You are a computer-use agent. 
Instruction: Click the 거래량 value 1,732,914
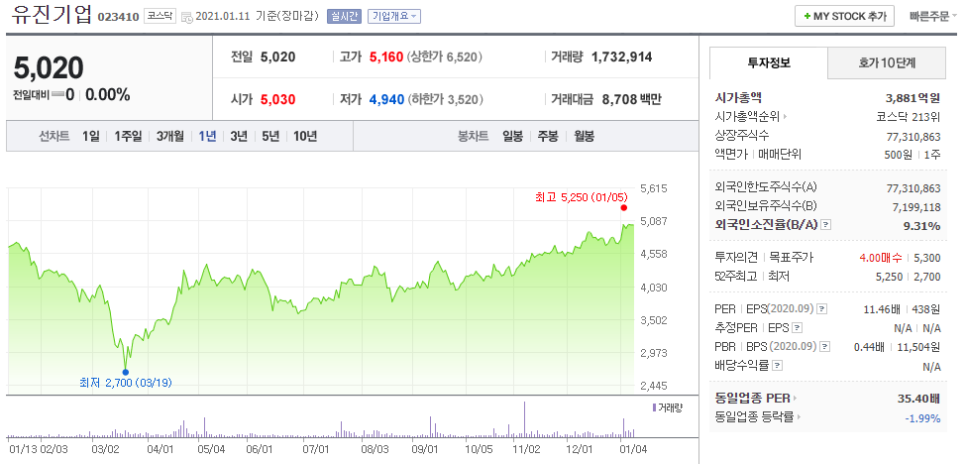point(622,57)
